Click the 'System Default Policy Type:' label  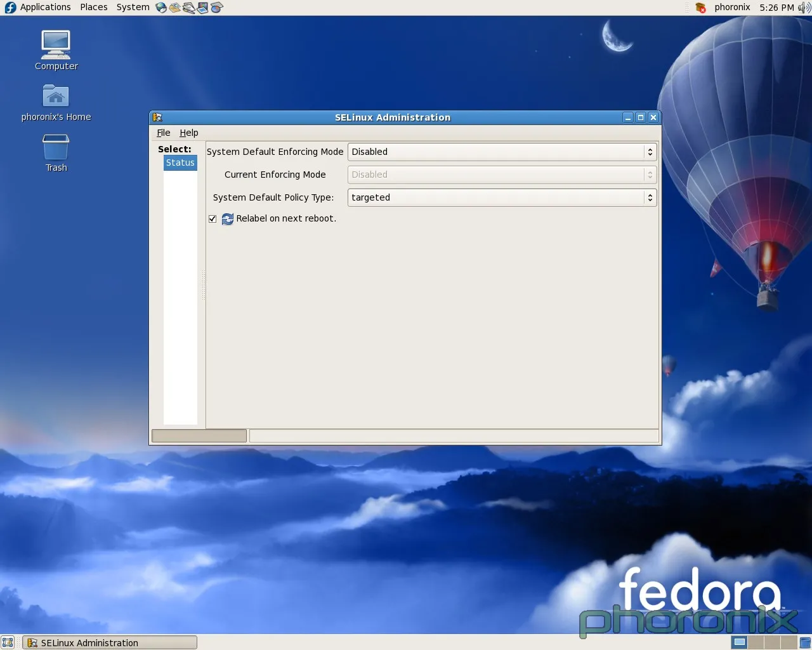tap(273, 197)
